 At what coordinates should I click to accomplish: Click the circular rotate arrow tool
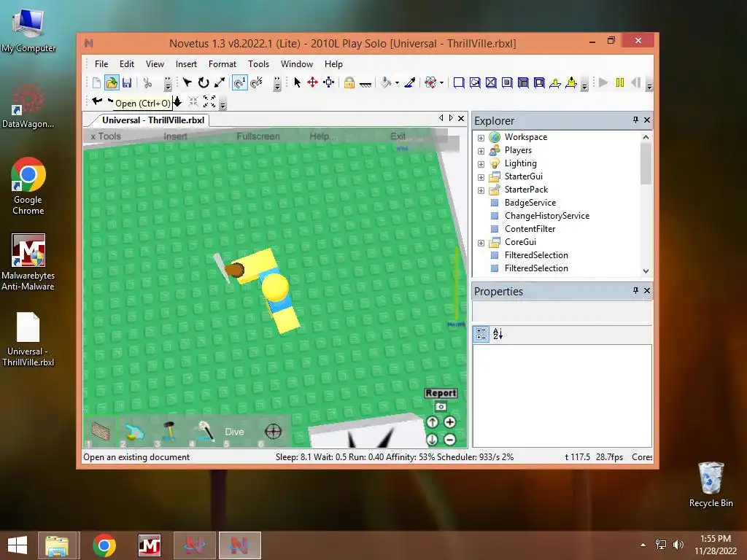(x=204, y=83)
